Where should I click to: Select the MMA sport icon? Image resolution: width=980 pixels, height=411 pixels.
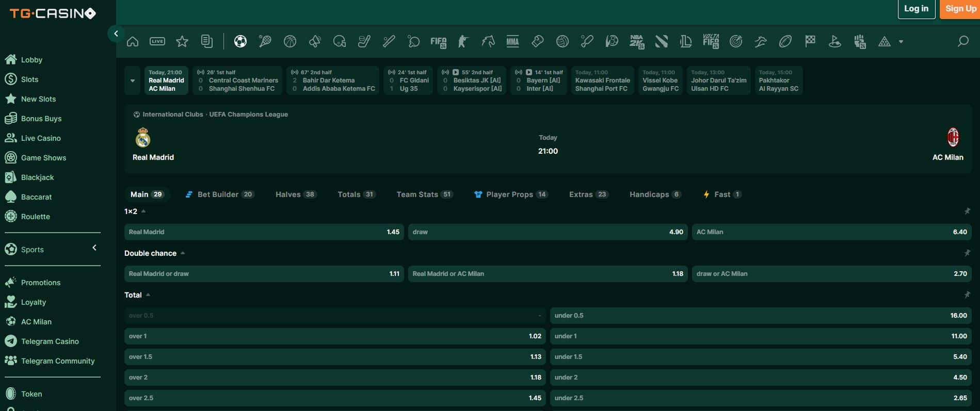512,42
